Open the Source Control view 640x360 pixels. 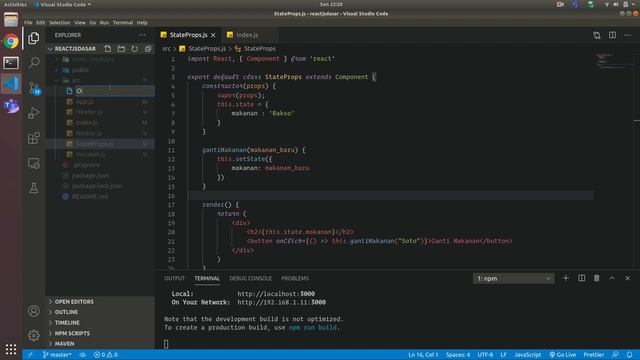[x=34, y=88]
